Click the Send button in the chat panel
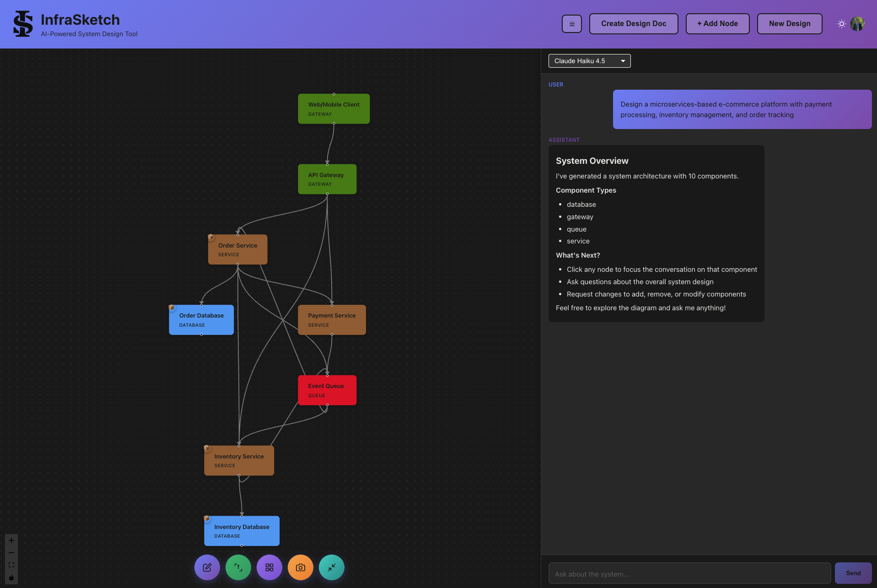 (852, 572)
